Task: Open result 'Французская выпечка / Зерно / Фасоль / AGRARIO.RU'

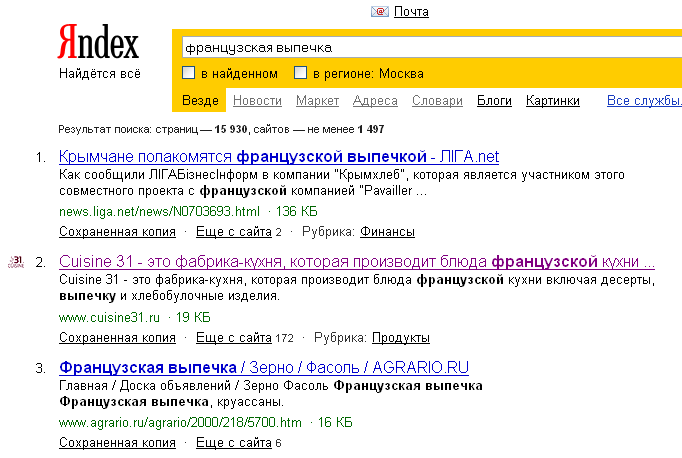Action: pyautogui.click(x=264, y=368)
